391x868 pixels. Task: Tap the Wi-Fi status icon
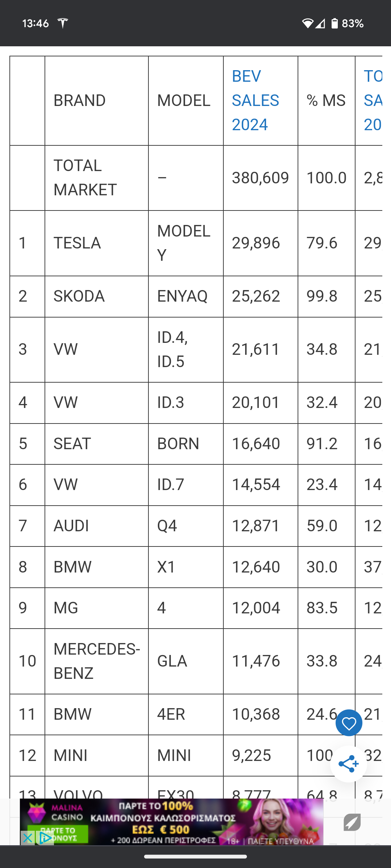coord(308,24)
